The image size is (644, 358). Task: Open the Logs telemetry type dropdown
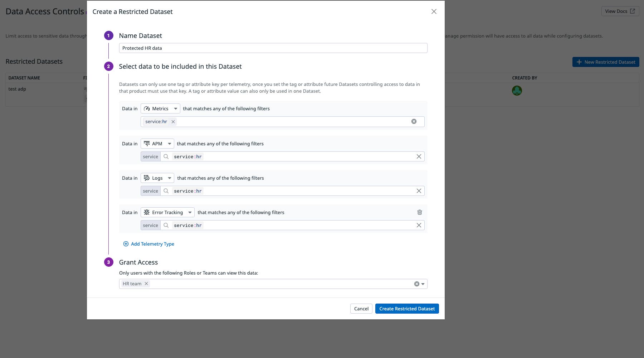pos(169,178)
